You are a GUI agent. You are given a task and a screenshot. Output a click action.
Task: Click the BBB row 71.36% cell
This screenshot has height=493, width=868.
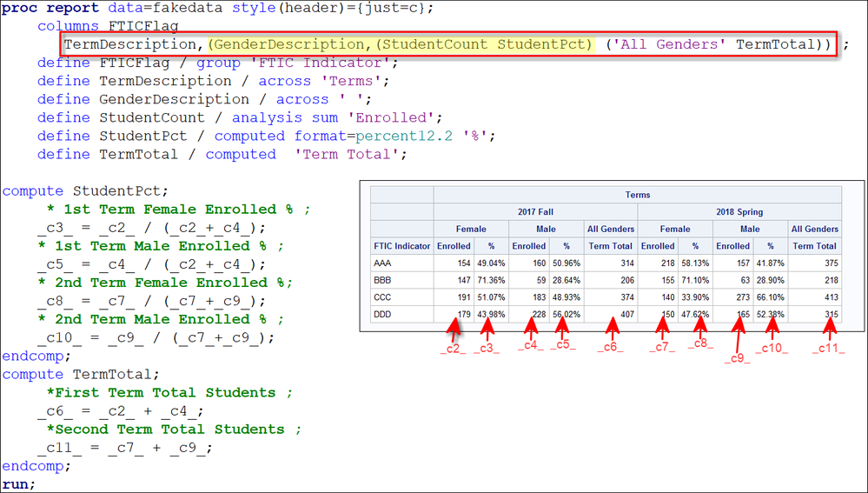coord(490,280)
